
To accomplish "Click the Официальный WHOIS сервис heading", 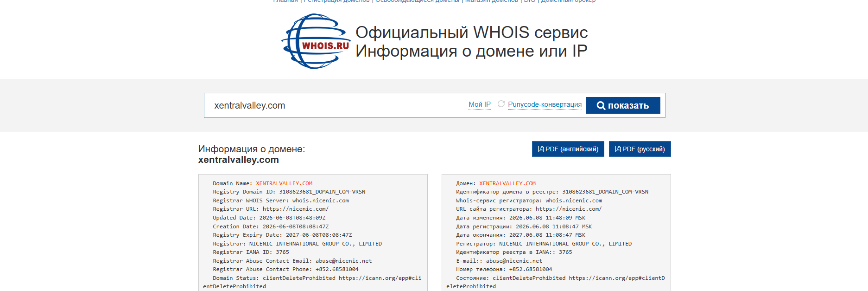I will [471, 32].
